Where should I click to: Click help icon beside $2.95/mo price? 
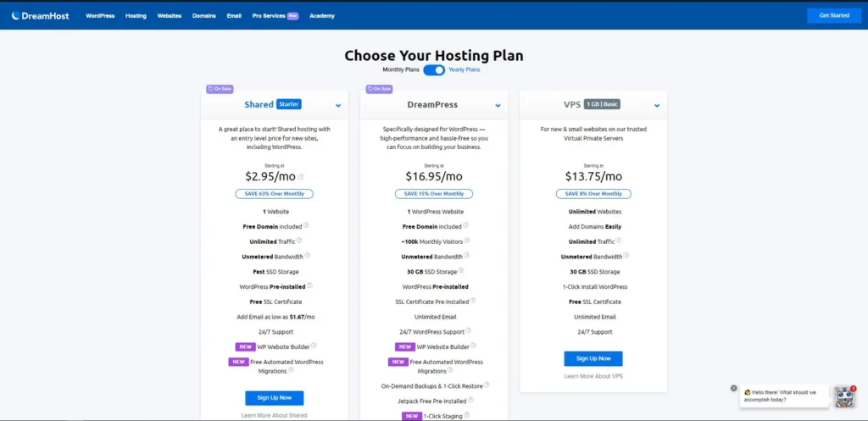pyautogui.click(x=301, y=177)
